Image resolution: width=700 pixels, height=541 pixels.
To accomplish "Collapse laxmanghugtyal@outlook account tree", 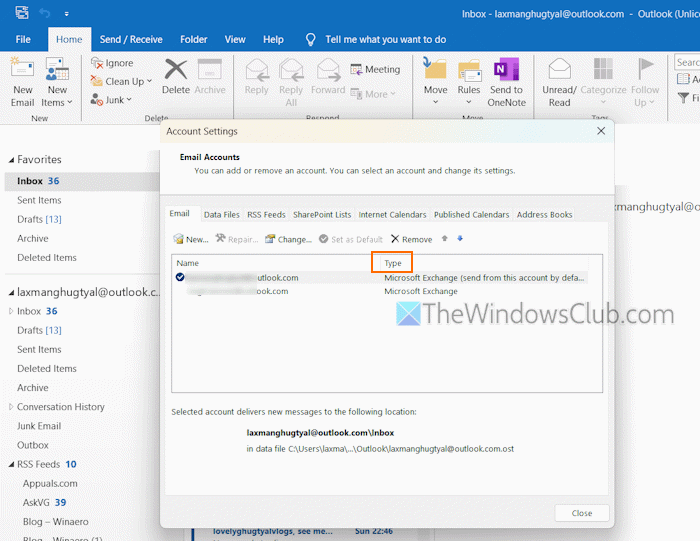I will (x=11, y=293).
